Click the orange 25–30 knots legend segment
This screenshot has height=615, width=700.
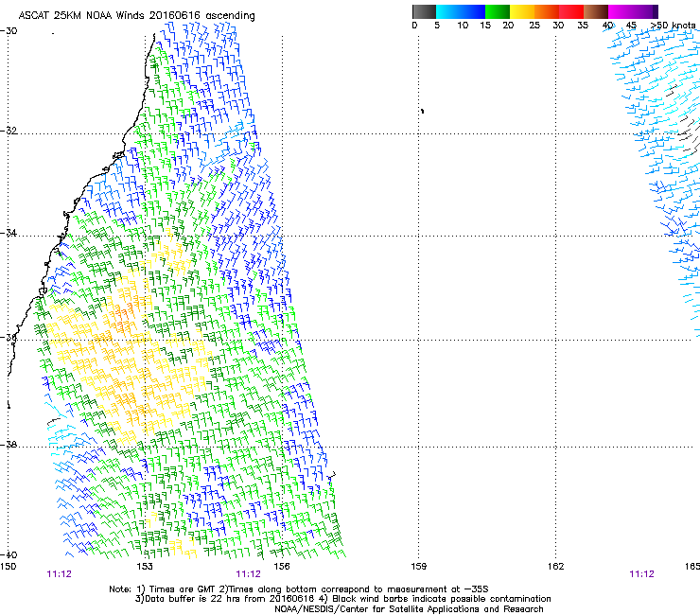coord(547,11)
